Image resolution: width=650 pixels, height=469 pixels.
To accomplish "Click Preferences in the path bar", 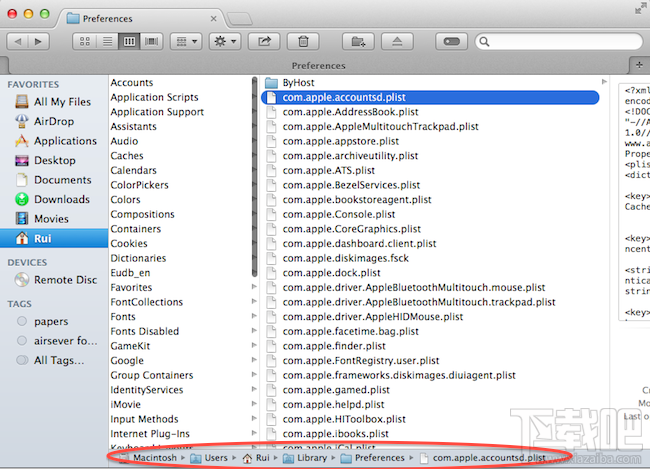I will pos(372,458).
